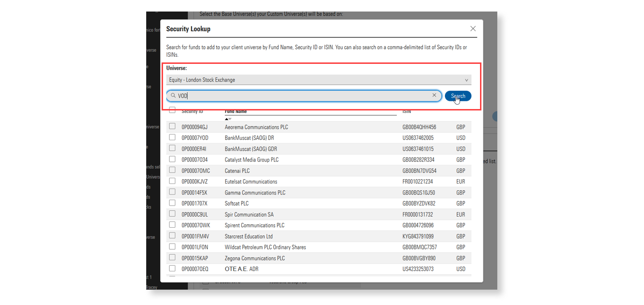The height and width of the screenshot is (305, 644).
Task: Click the Fund Name sort arrows
Action: (228, 119)
